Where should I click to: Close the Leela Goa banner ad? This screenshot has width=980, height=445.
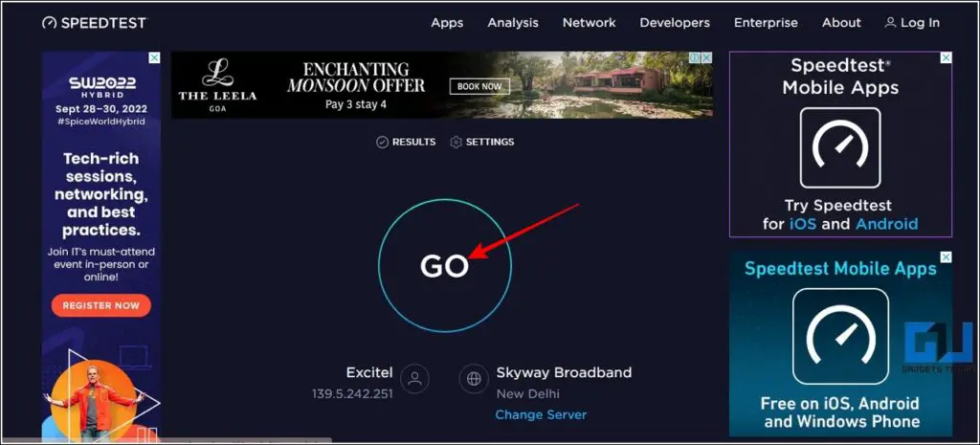click(706, 57)
